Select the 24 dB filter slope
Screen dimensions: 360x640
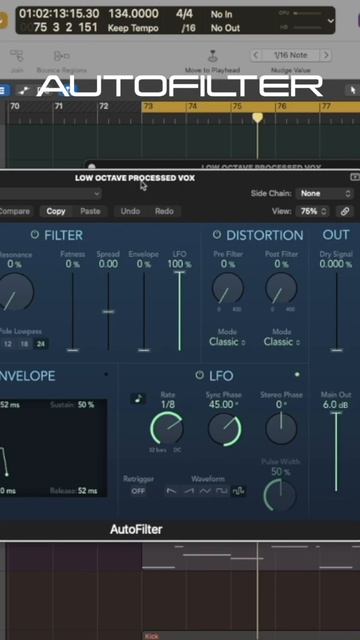coord(41,344)
